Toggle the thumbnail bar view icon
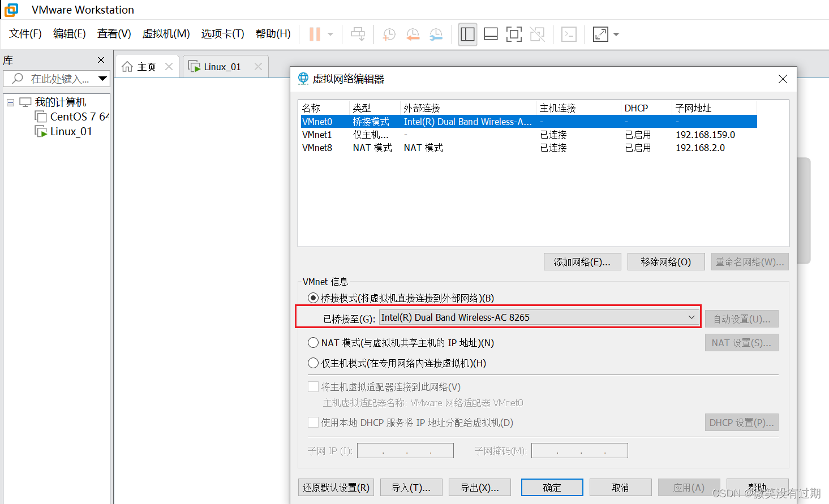The image size is (829, 504). click(491, 35)
